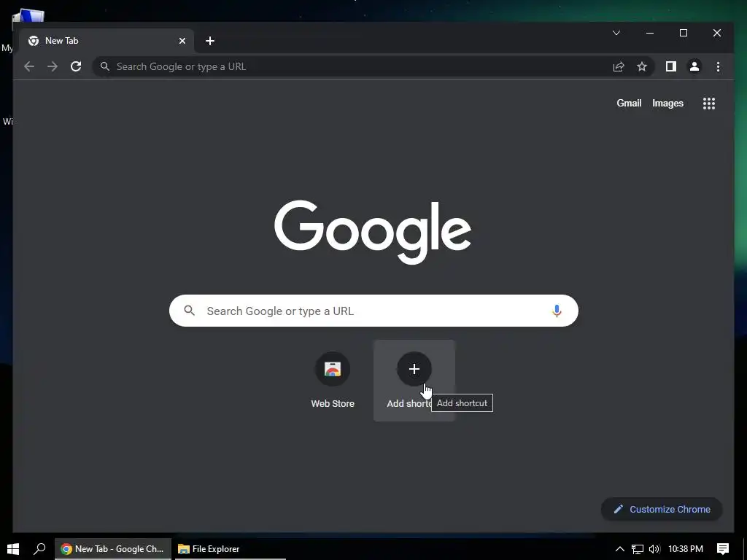
Task: Click the Customize Chrome button
Action: (662, 509)
